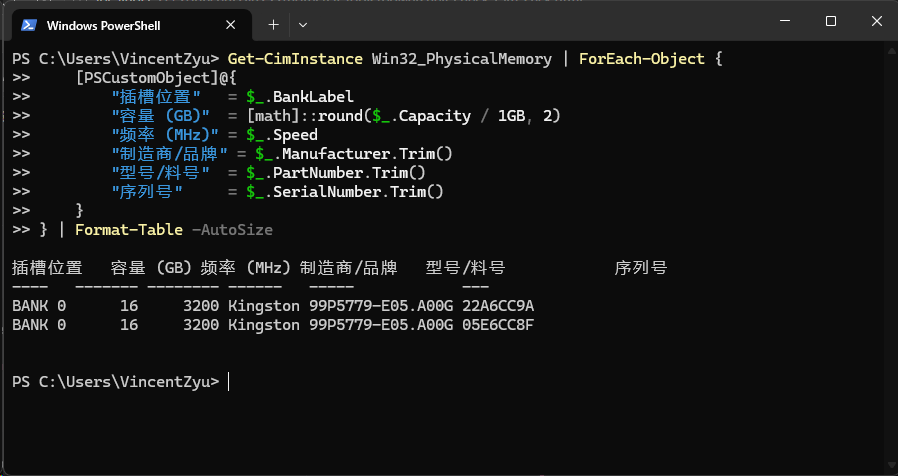The height and width of the screenshot is (476, 898).
Task: Click the 插槽位置 column header
Action: (x=47, y=268)
